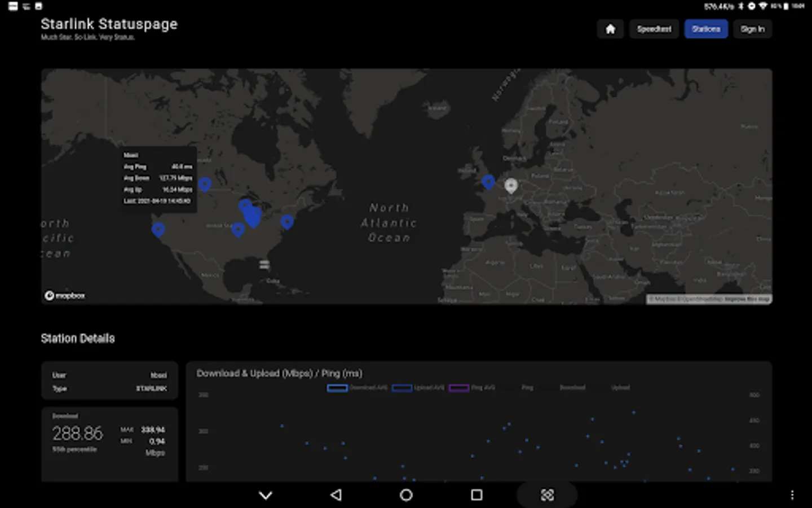Go to the home page via house icon
This screenshot has height=508, width=812.
click(x=610, y=29)
